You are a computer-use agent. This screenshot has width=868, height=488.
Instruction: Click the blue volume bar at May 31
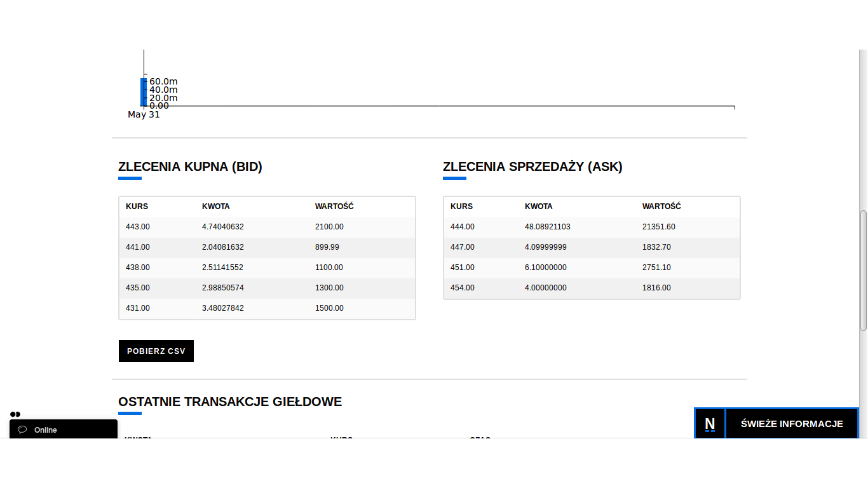coord(143,92)
